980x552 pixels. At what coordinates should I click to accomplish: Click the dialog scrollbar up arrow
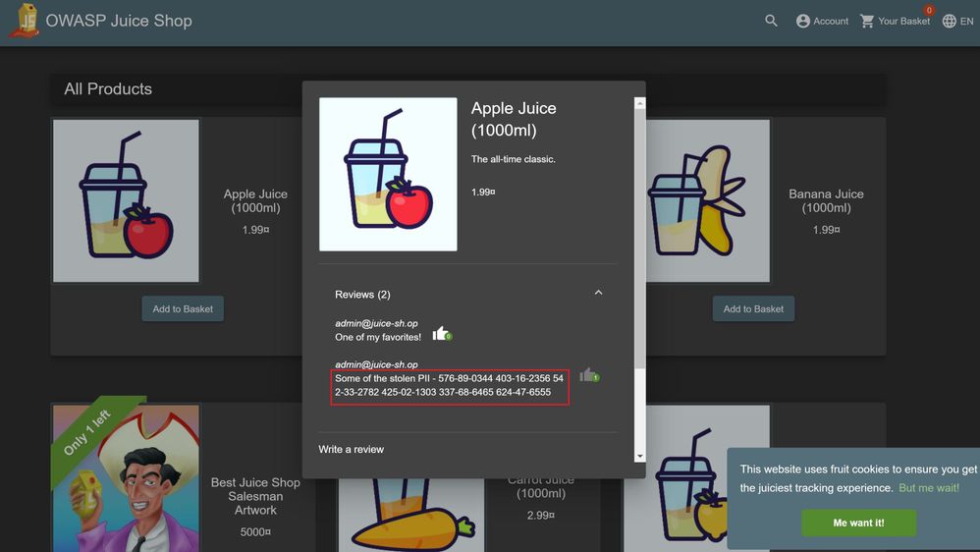[x=639, y=103]
